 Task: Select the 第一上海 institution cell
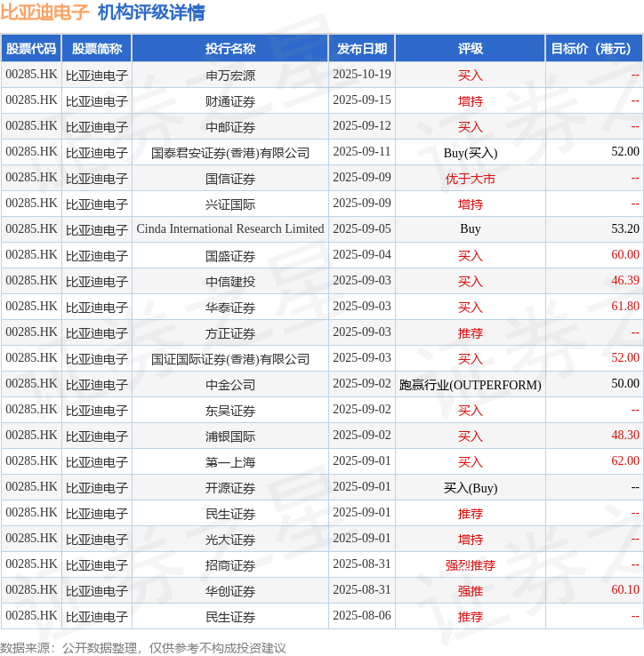(229, 462)
